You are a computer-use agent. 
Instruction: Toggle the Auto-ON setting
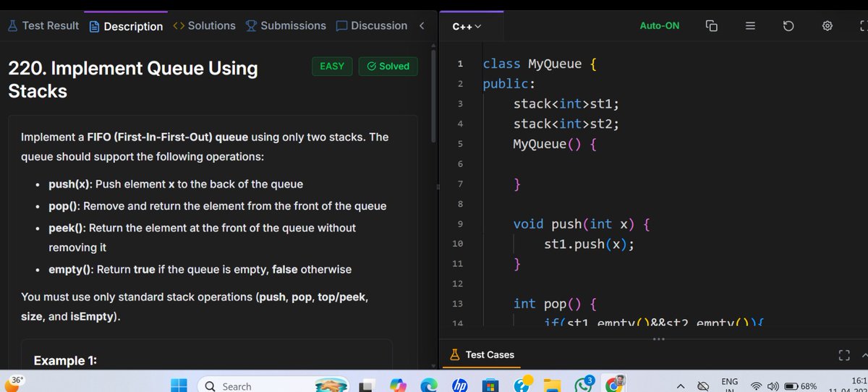click(x=660, y=26)
